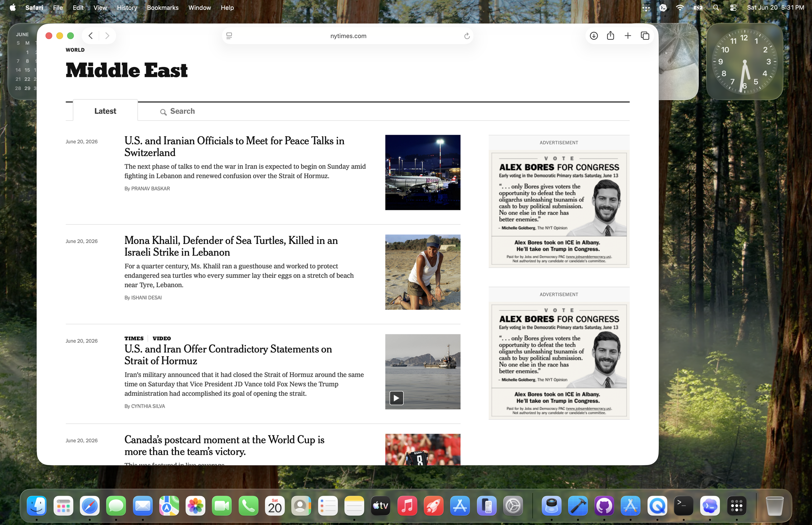Viewport: 812px width, 525px height.
Task: Open the Share sheet in Safari
Action: (610, 36)
